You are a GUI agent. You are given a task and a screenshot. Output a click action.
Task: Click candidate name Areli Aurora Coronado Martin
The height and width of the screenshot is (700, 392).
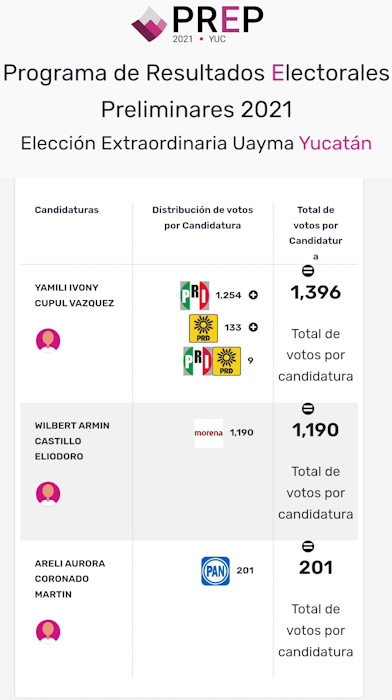pyautogui.click(x=70, y=579)
